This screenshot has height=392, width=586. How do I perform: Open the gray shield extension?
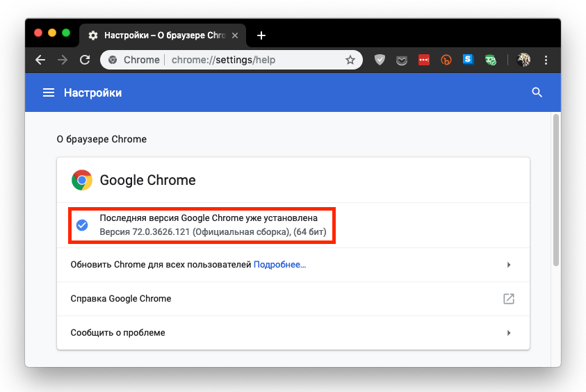[x=380, y=60]
